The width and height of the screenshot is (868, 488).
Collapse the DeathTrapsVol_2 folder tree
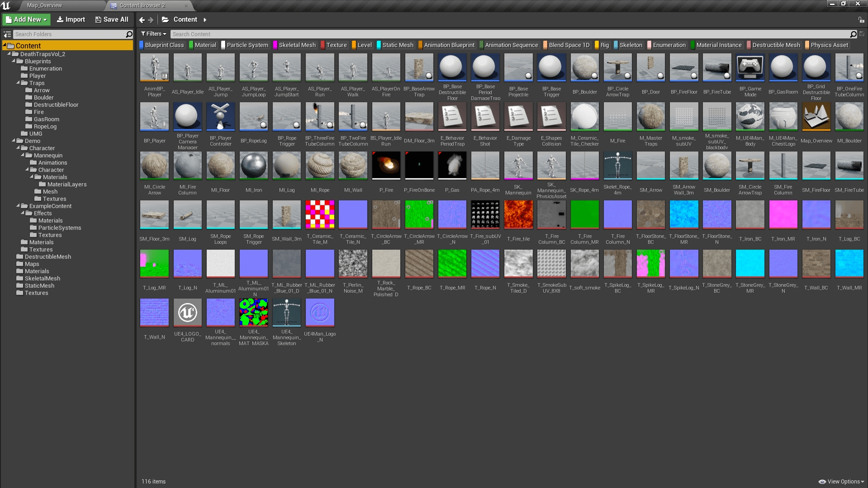[9, 54]
